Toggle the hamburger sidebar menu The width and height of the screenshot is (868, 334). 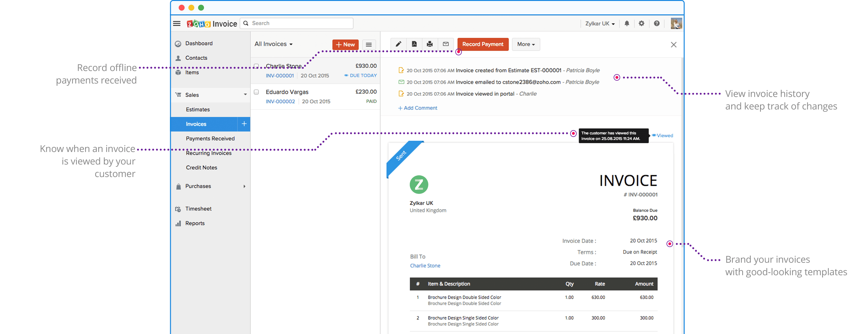[x=176, y=23]
